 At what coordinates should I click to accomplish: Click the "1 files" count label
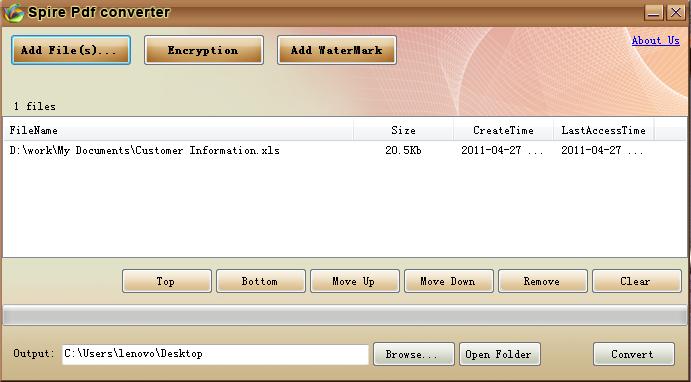point(34,107)
